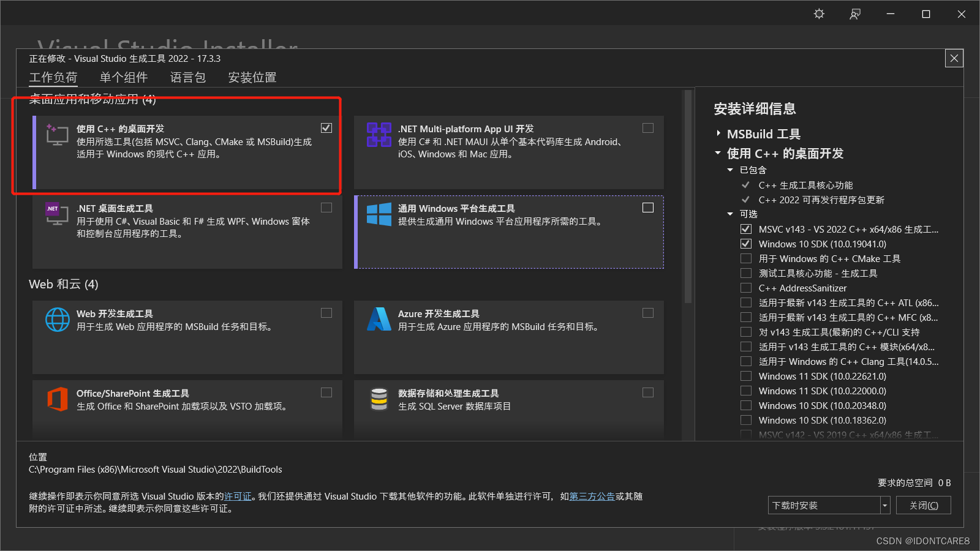Enable the C++ AddressSanitizer option
Image resolution: width=980 pixels, height=551 pixels.
click(745, 288)
